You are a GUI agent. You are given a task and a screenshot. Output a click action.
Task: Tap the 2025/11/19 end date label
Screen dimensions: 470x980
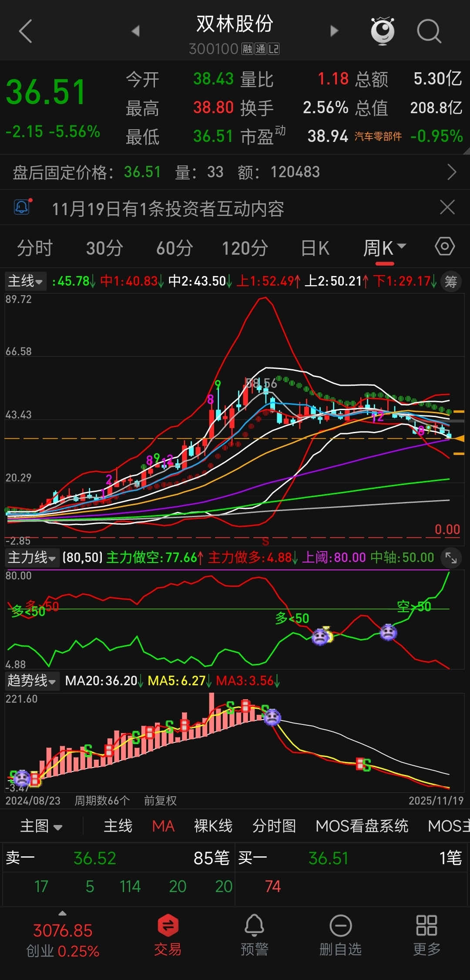[436, 801]
